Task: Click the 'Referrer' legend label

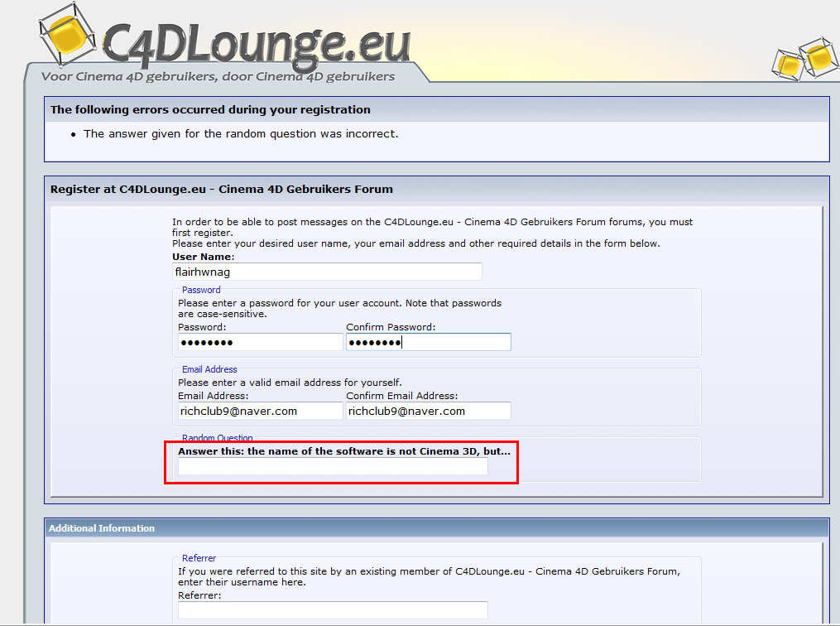Action: click(199, 558)
